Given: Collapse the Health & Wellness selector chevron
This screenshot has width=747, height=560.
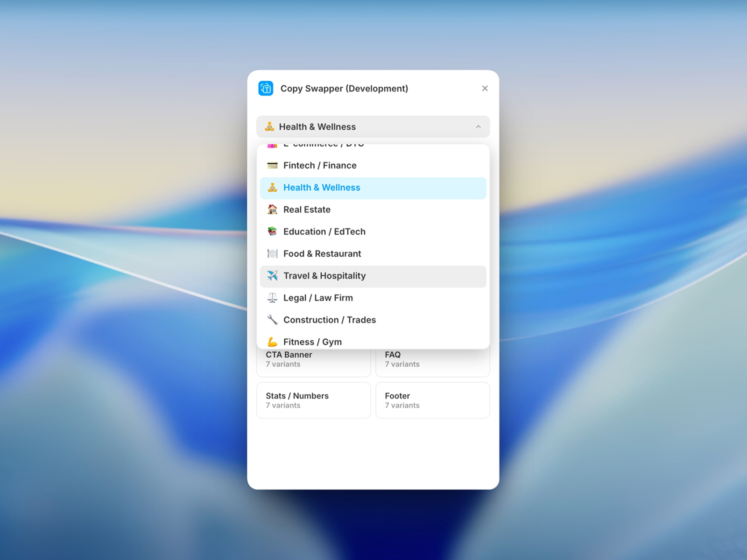Looking at the screenshot, I should point(478,126).
